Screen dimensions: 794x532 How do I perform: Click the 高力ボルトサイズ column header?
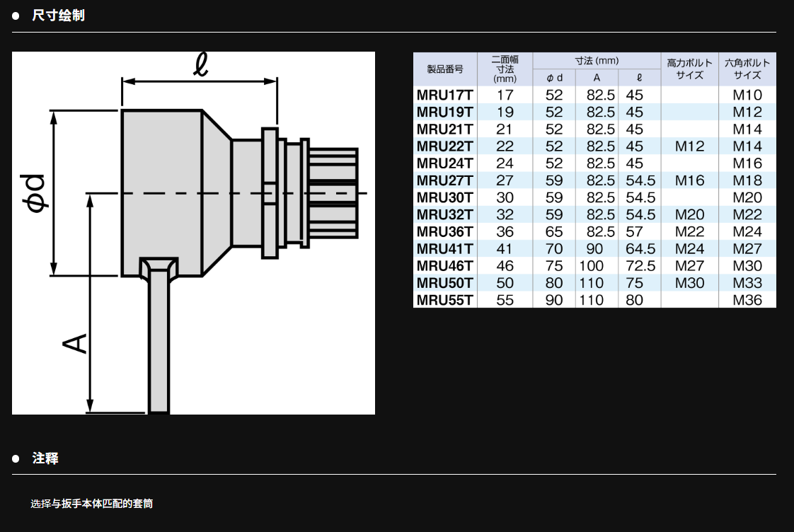point(689,69)
